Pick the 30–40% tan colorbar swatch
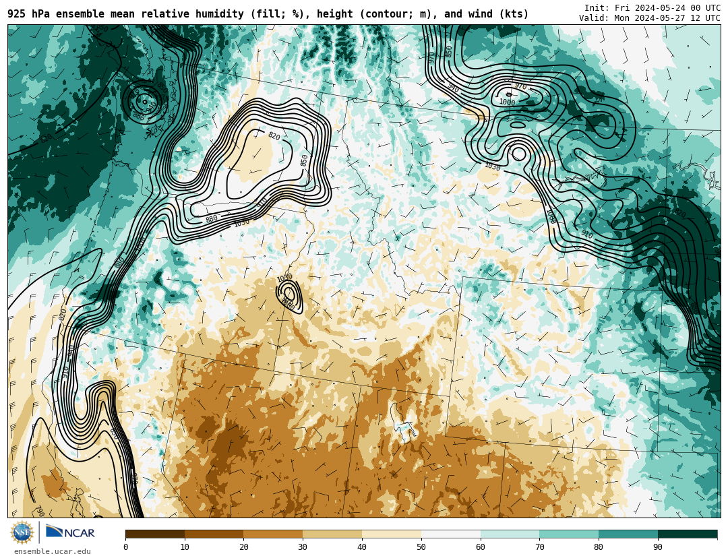728x560 pixels. click(x=332, y=534)
